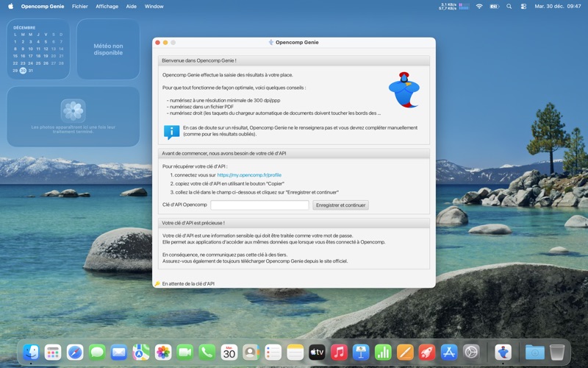
Task: Click the Opencomp Genie mascot image
Action: pos(404,90)
